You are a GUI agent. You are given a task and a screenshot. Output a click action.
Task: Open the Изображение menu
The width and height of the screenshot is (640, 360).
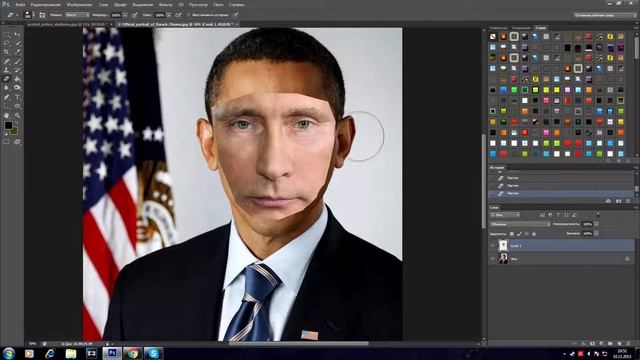(80, 4)
